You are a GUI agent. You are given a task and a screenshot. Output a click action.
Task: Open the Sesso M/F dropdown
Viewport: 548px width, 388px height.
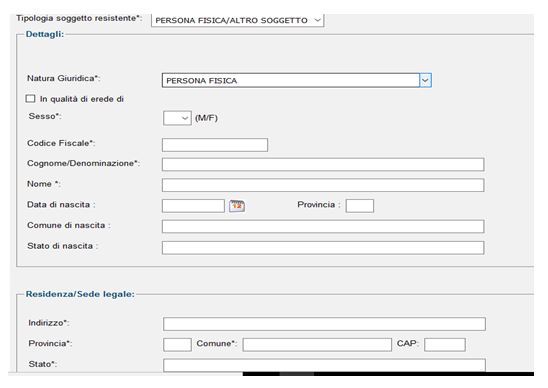tap(177, 118)
